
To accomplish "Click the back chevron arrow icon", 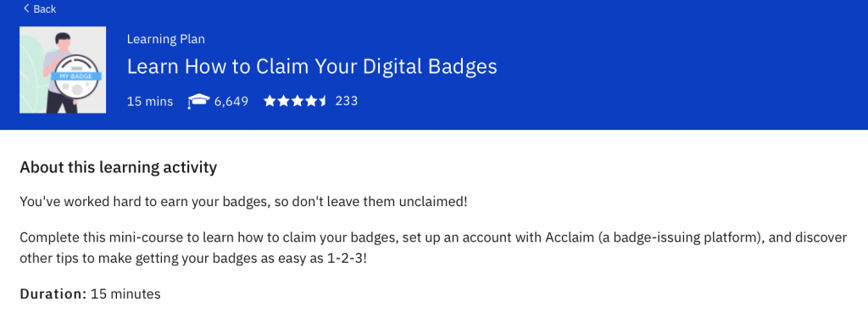I will click(26, 8).
